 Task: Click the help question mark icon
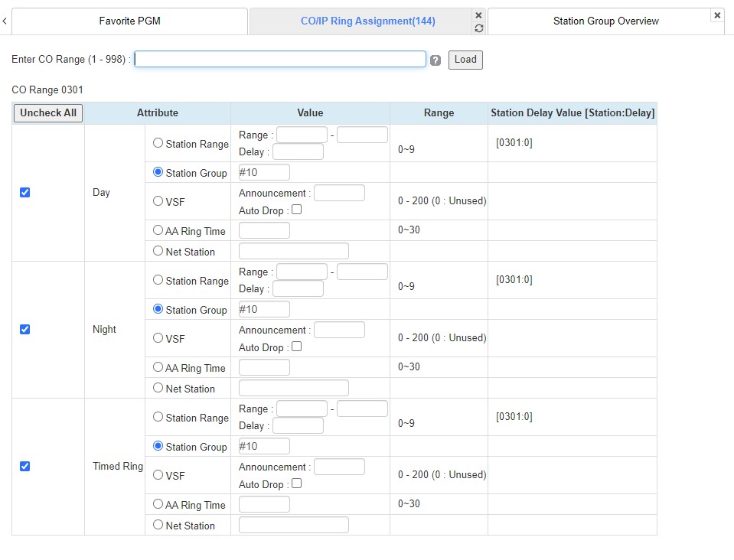(436, 60)
